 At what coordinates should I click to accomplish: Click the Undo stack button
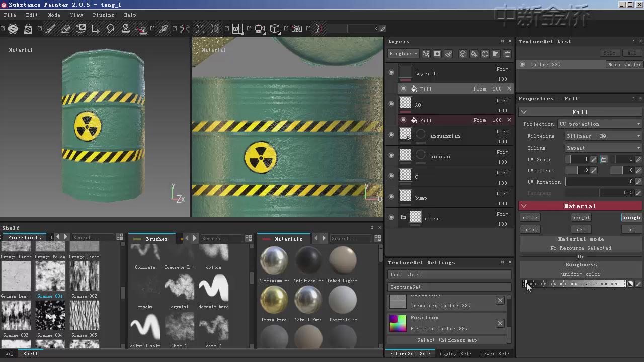pyautogui.click(x=450, y=275)
